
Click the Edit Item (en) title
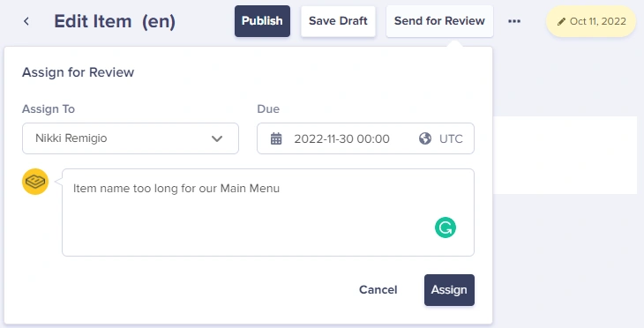pyautogui.click(x=115, y=21)
